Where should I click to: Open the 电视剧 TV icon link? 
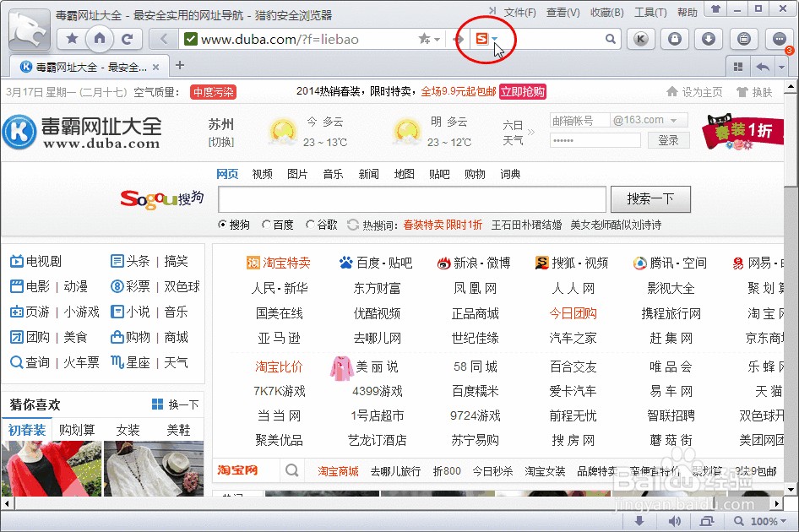tap(35, 262)
